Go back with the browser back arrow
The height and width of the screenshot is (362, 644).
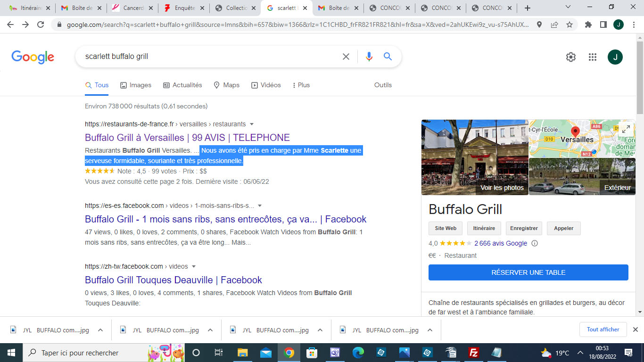coord(10,25)
